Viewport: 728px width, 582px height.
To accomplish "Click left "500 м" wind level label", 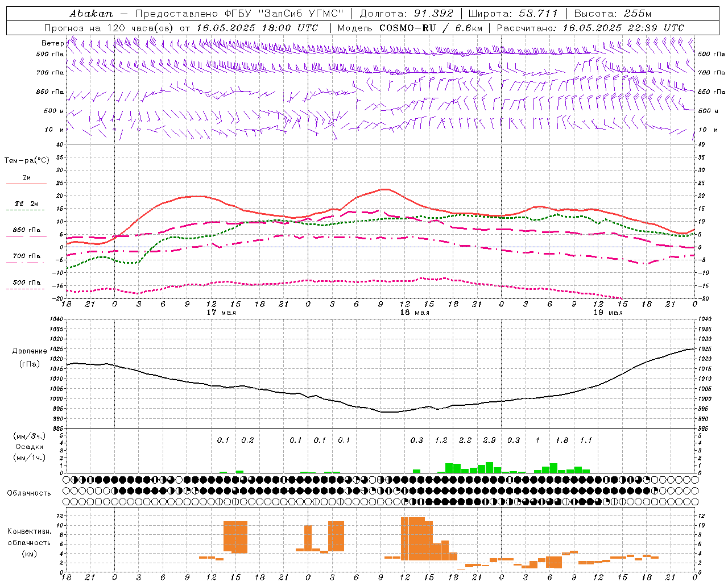I will click(54, 111).
